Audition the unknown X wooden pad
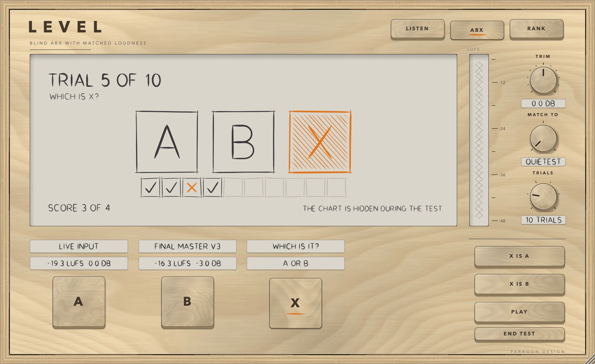 tap(295, 303)
